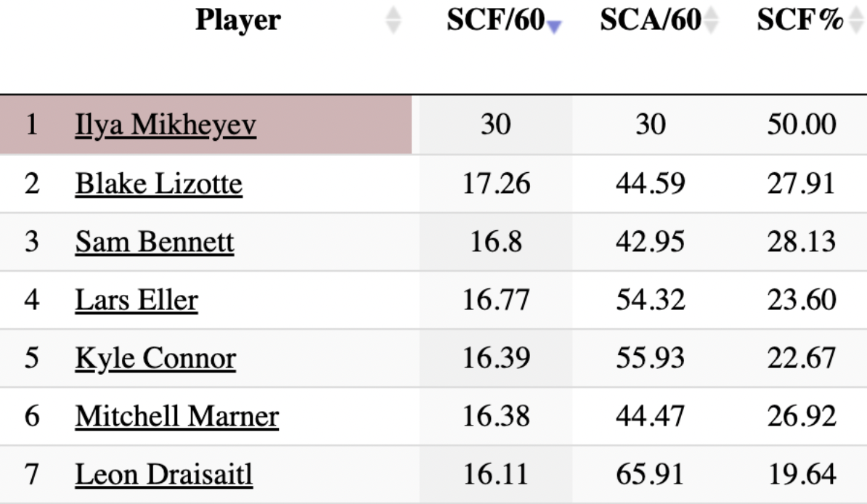Click the SCF/60 descending sort arrow
867x504 pixels.
(x=555, y=26)
